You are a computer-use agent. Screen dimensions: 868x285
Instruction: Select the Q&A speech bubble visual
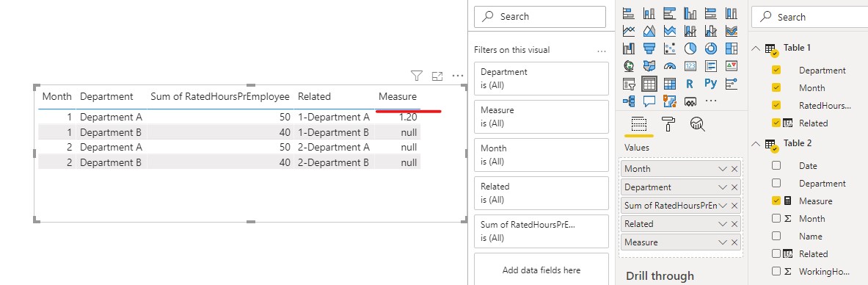(649, 101)
